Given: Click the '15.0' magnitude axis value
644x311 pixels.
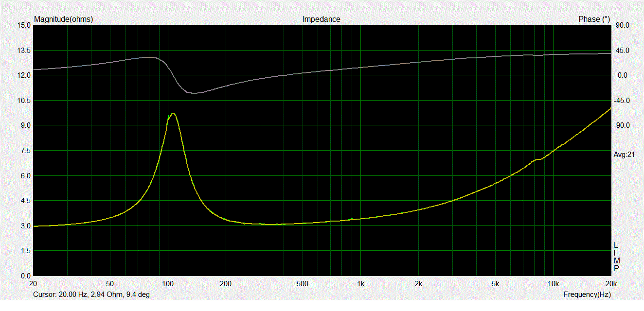Looking at the screenshot, I should pos(23,25).
